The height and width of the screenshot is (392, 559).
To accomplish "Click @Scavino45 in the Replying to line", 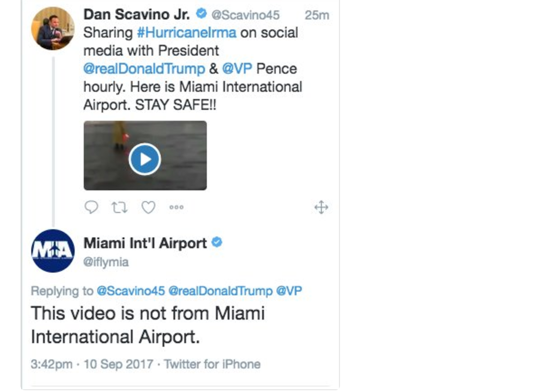I will pos(130,291).
